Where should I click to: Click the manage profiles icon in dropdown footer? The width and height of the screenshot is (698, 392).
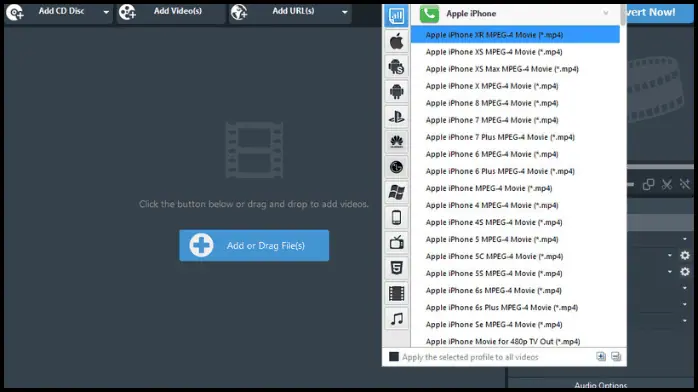(616, 356)
